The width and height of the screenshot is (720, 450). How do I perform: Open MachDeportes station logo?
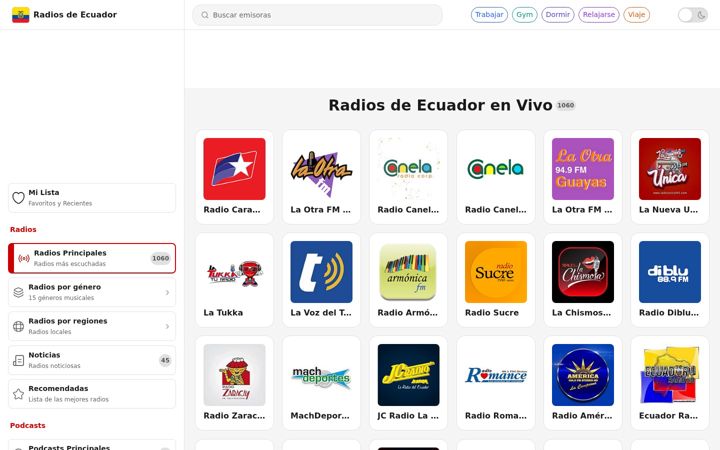321,375
